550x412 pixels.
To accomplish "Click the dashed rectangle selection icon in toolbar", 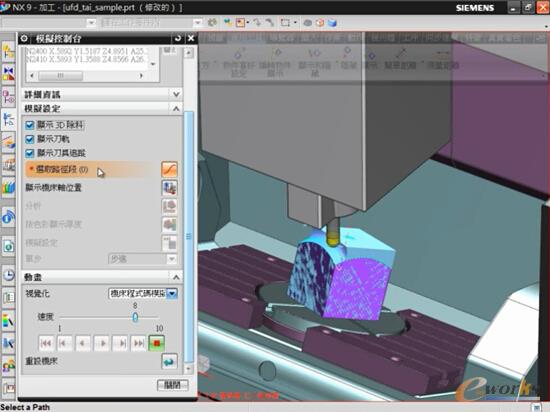I will coord(285,23).
